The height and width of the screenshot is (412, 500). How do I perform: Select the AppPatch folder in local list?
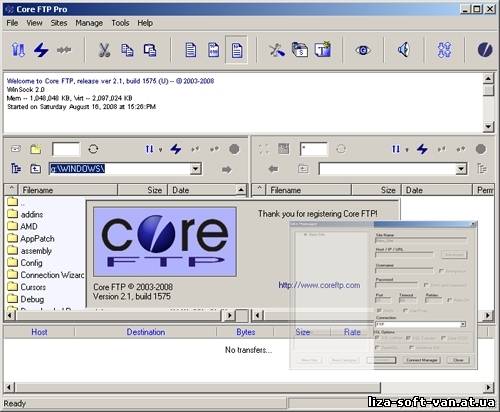[31, 239]
